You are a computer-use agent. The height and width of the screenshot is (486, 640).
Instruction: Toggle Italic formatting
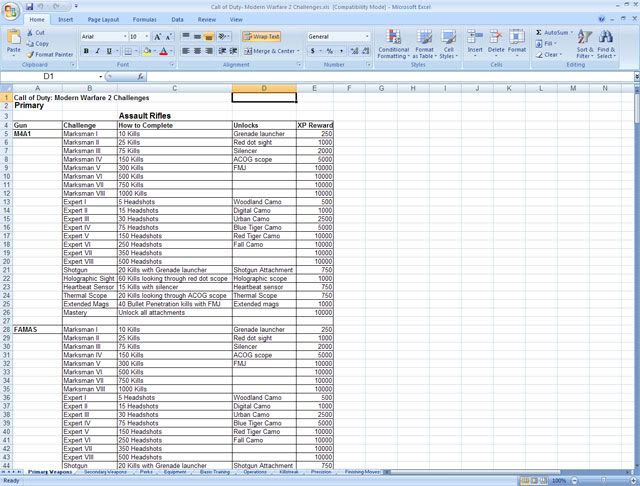coord(98,51)
